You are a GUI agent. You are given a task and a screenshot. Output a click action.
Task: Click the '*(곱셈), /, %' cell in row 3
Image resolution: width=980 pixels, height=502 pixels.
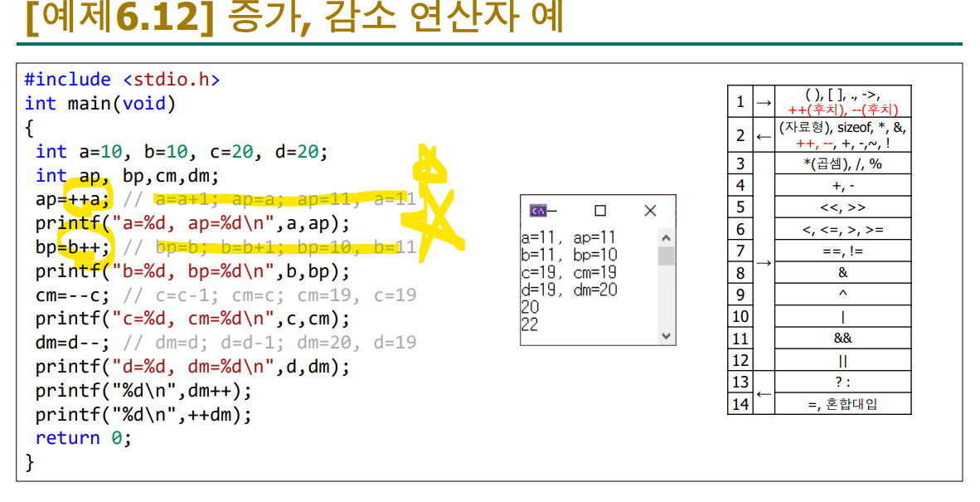coord(842,163)
